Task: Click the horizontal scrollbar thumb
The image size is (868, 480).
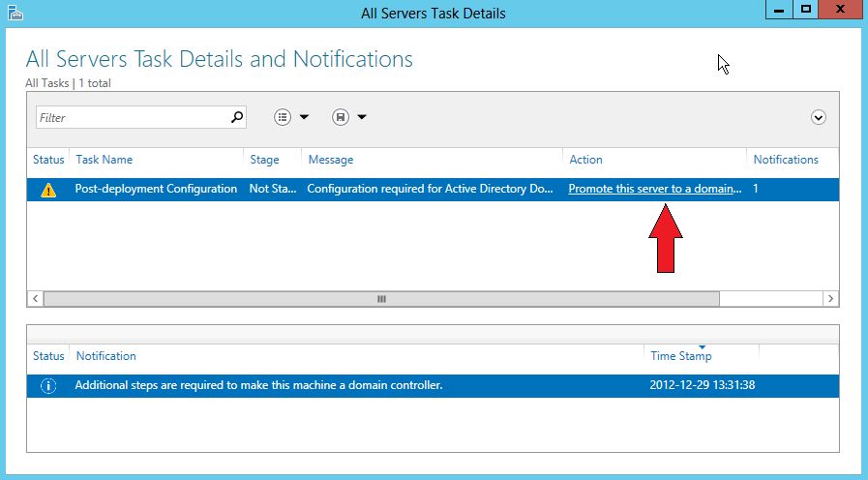Action: click(x=381, y=299)
